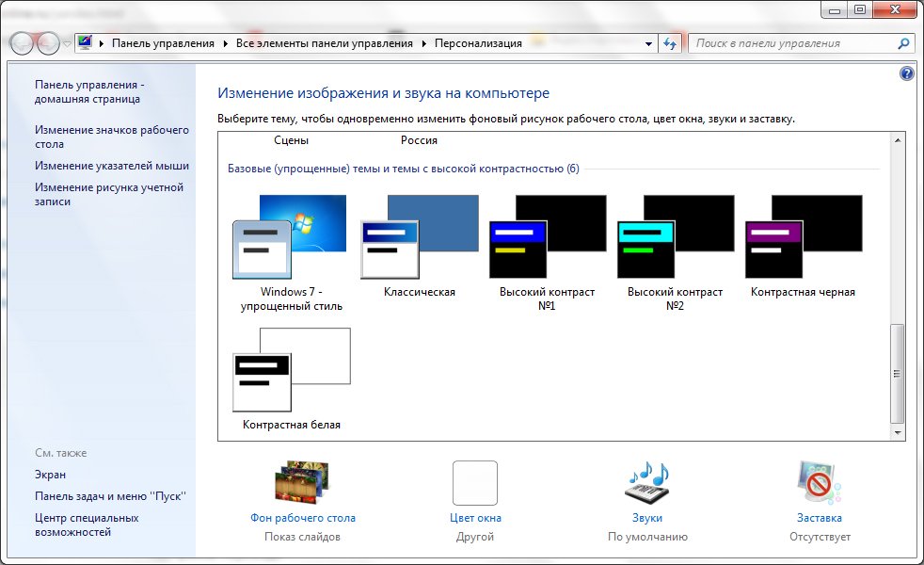Open the Screen Saver (Заставка) icon
The width and height of the screenshot is (924, 565).
tap(819, 483)
